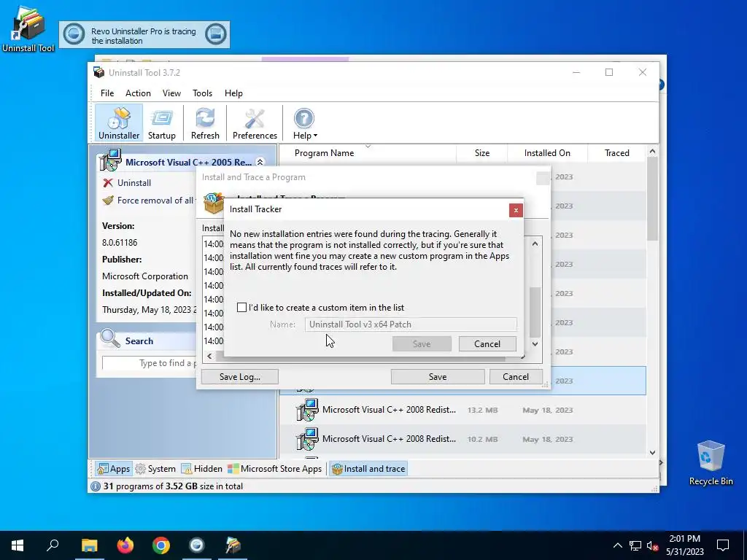Select Microsoft Visual C++ 2008 Redist 13.2 MB row
Image resolution: width=747 pixels, height=560 pixels.
coord(462,410)
